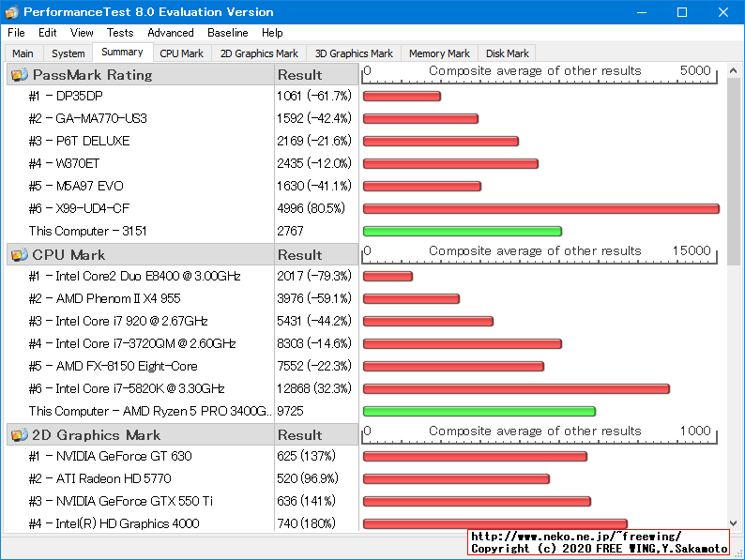
Task: Click the CPU result value 9725
Action: point(290,411)
